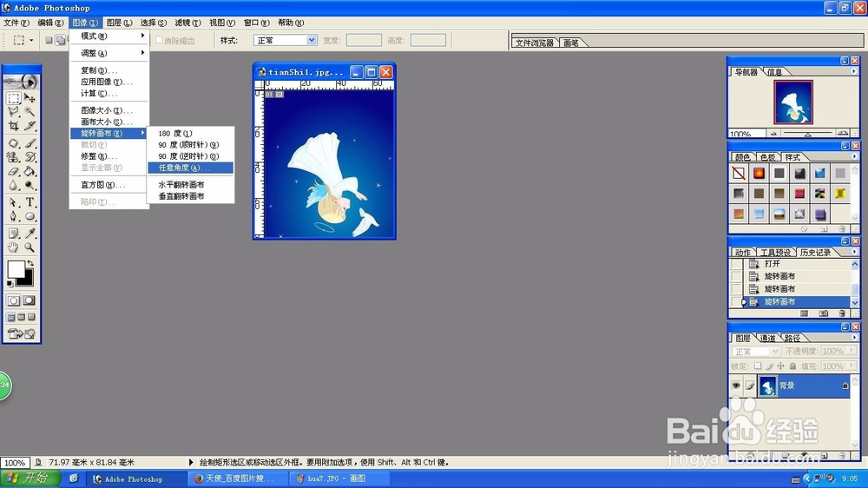868x488 pixels.
Task: Select the Notes tool
Action: click(x=14, y=234)
